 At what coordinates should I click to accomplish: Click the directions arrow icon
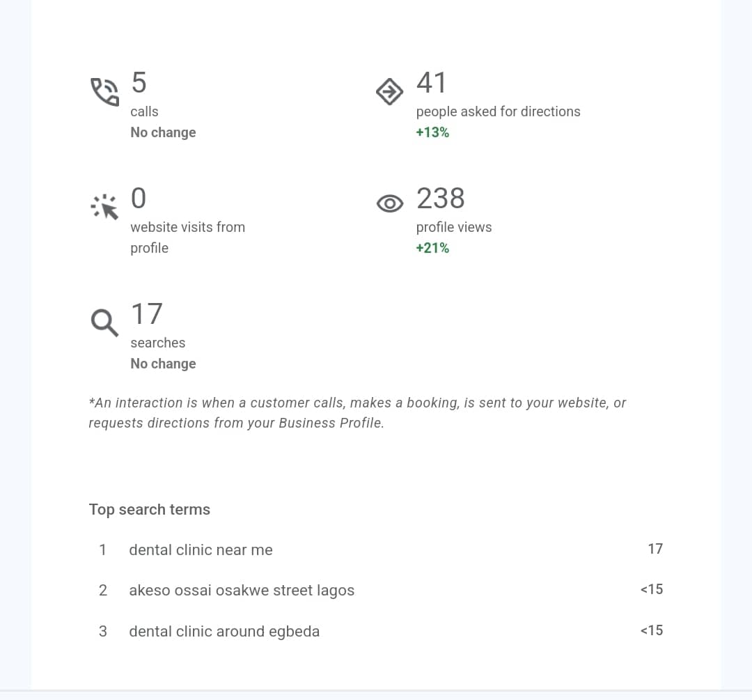point(389,91)
